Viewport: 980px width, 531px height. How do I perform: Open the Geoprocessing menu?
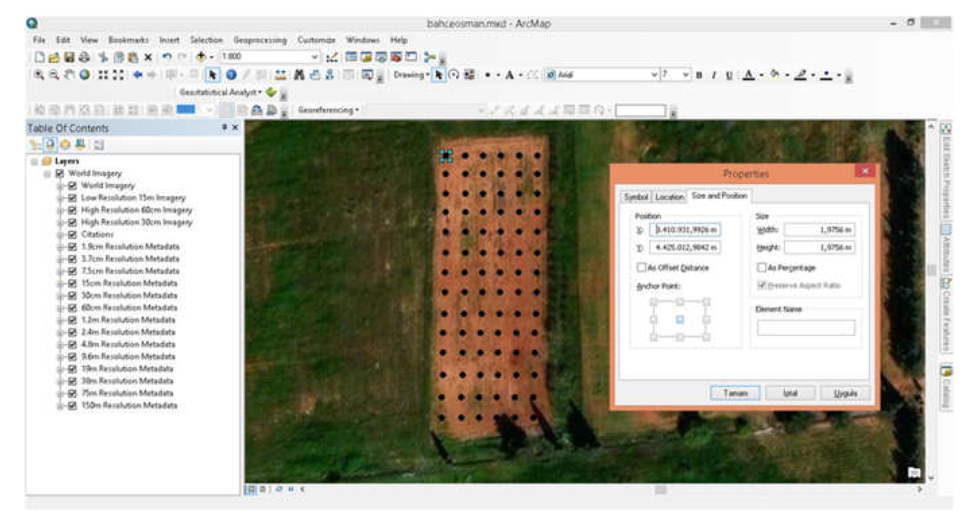260,40
